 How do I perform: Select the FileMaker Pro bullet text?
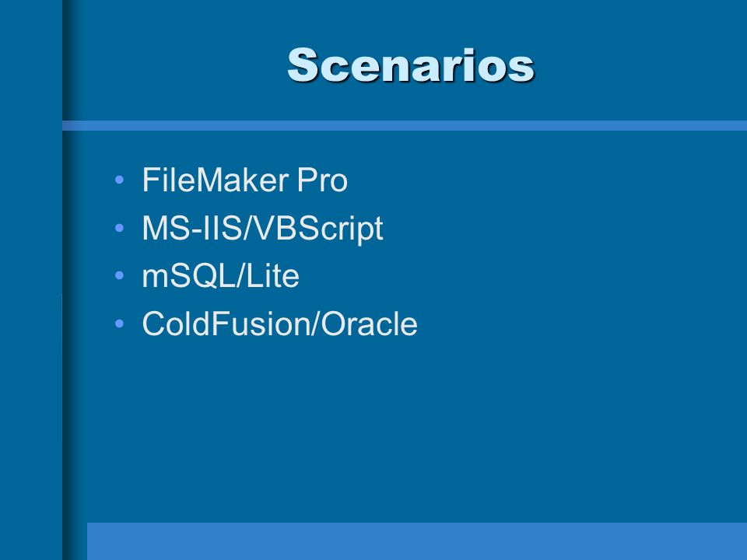click(245, 180)
